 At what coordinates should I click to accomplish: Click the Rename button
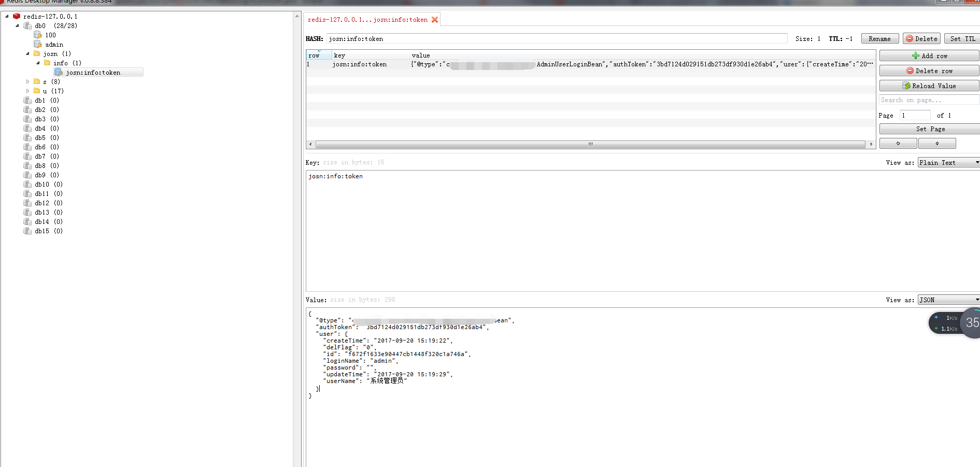click(x=879, y=39)
